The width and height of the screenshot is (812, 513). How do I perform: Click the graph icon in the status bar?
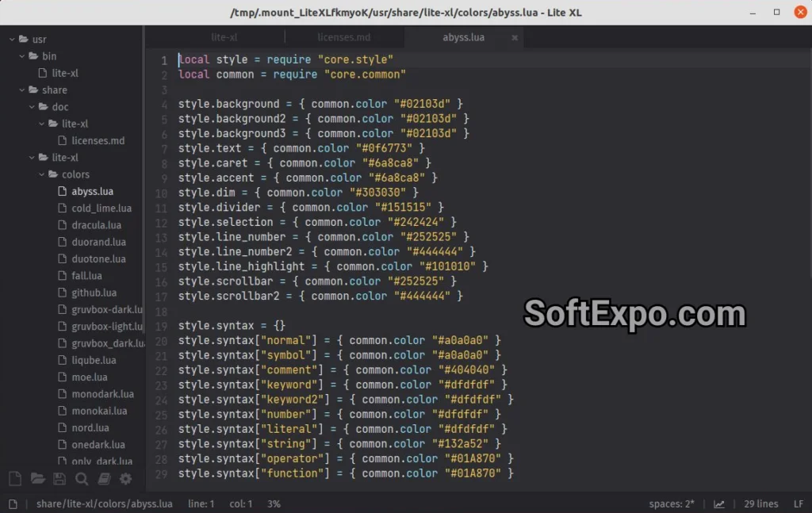(x=718, y=503)
